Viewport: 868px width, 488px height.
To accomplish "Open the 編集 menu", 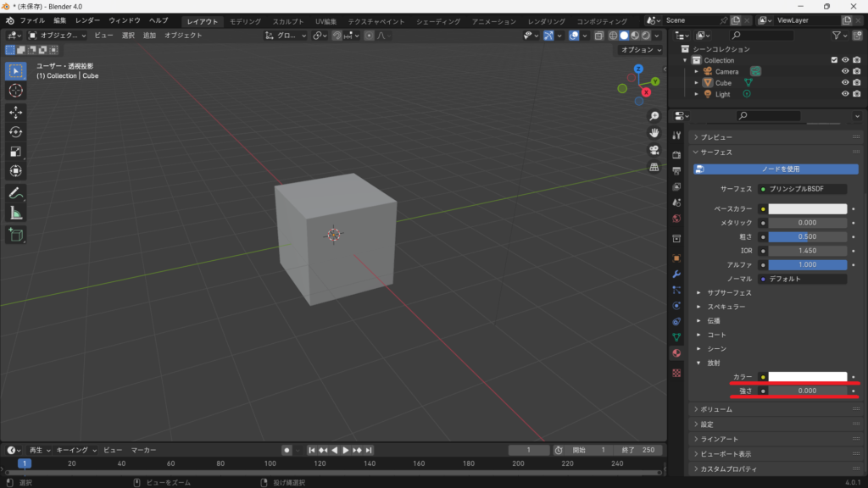I will [60, 20].
